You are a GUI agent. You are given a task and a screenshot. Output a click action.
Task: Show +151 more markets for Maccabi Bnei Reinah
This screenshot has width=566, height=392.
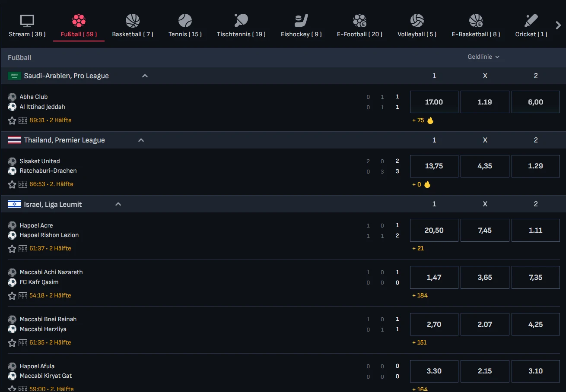pos(420,343)
